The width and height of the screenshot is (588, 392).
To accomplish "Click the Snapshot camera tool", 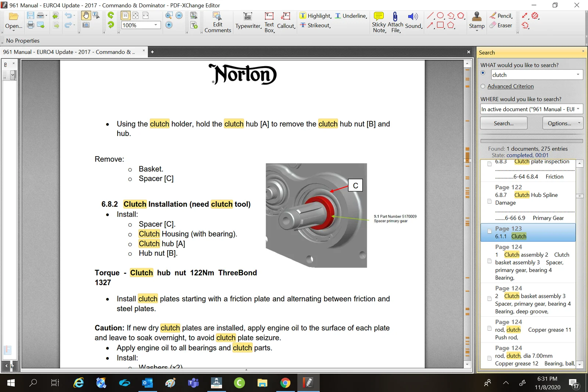I will coord(86,25).
